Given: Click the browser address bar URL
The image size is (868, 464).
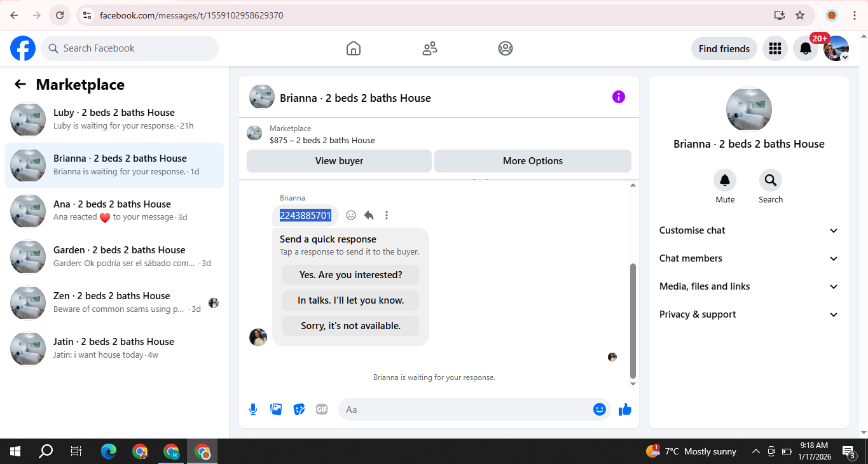Looking at the screenshot, I should 191,15.
